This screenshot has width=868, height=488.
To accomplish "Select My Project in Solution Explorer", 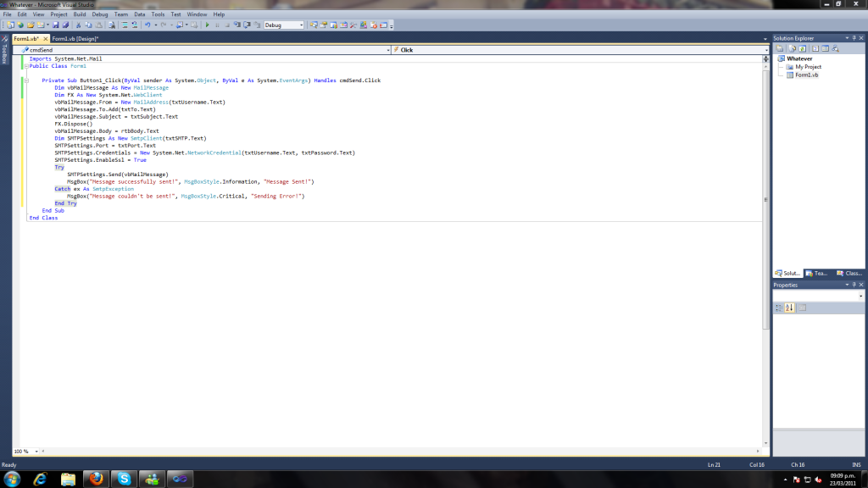I will point(808,66).
